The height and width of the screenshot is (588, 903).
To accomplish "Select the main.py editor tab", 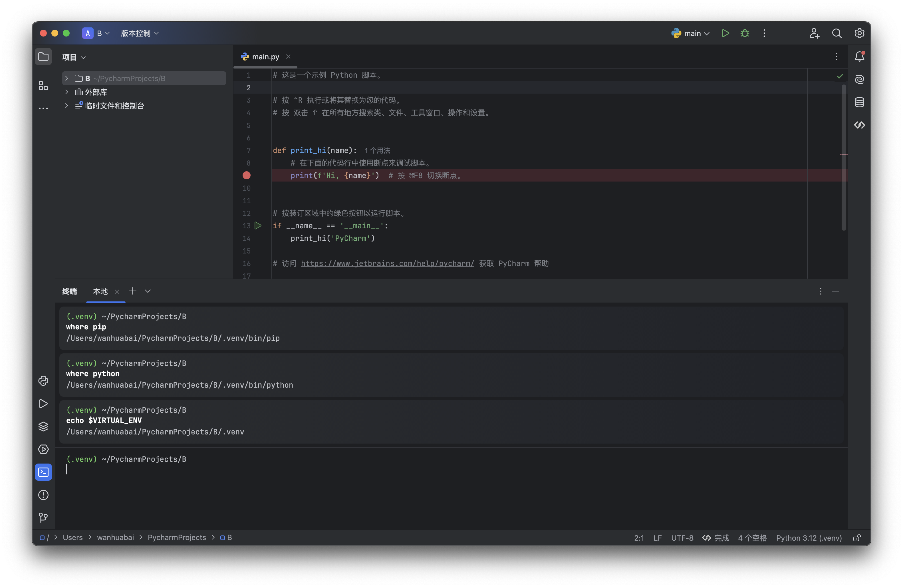I will click(265, 57).
